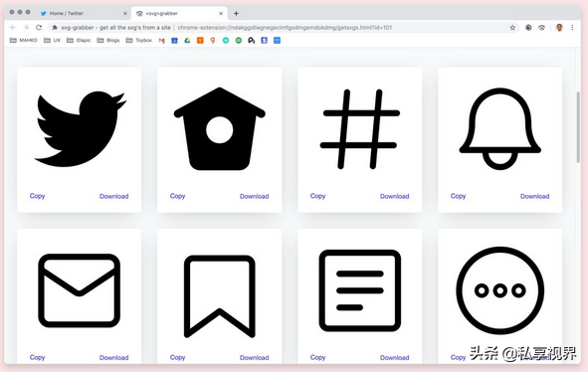This screenshot has width=588, height=372.
Task: Go back to the previous page
Action: pos(13,28)
